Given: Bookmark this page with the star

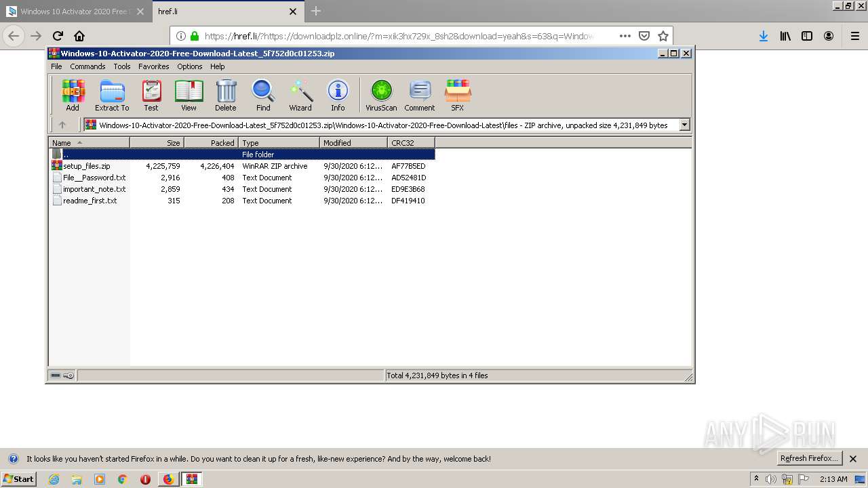Looking at the screenshot, I should pos(663,36).
